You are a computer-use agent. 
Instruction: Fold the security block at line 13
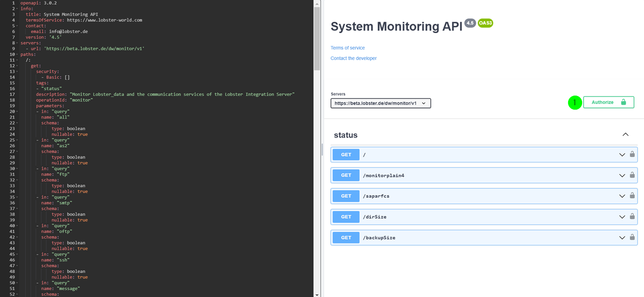point(17,72)
